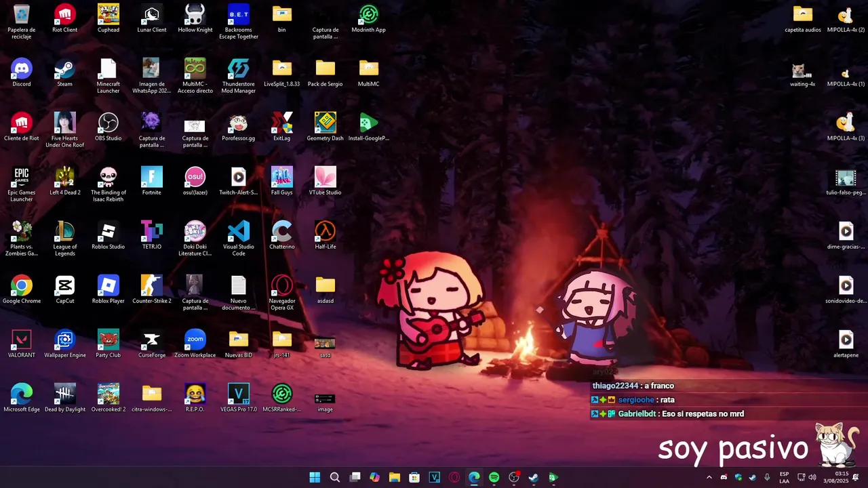Open the Riot Client desktop shortcut
Image resolution: width=868 pixels, height=488 pixels.
65,18
